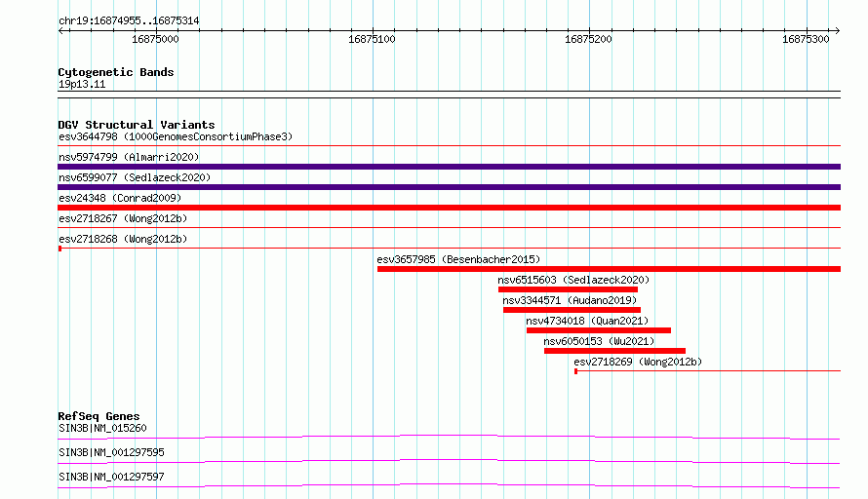The image size is (868, 499).
Task: Click the small red start marker of esv2718268
Action: click(x=59, y=249)
